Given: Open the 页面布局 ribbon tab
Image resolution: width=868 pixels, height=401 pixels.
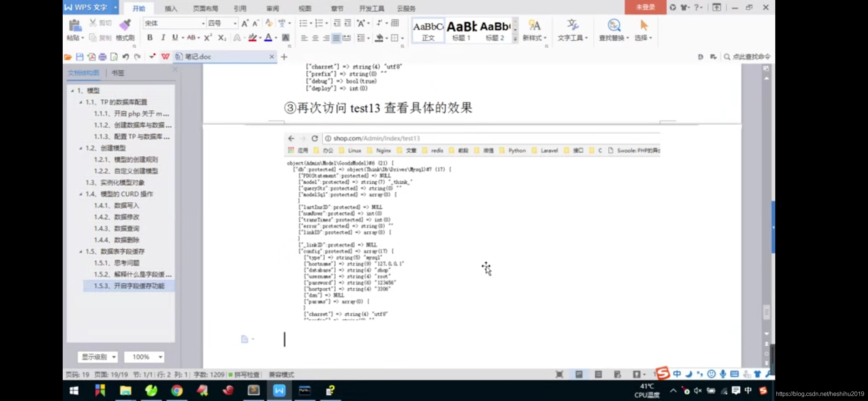Looking at the screenshot, I should (x=206, y=9).
